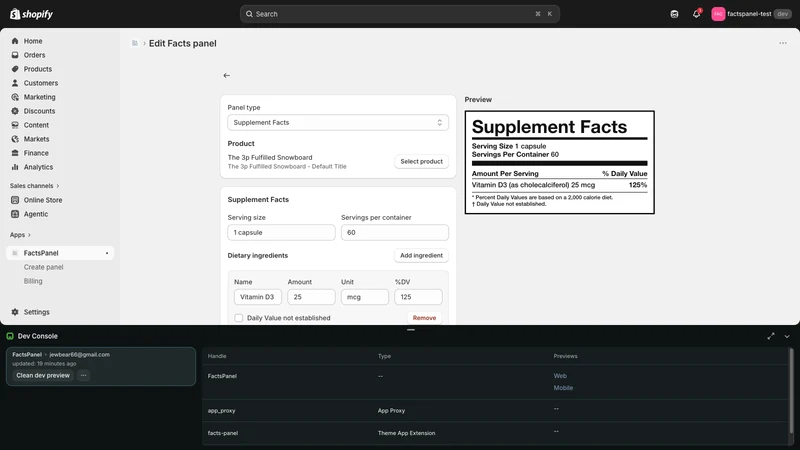Open Orders in the sidebar

[x=34, y=55]
